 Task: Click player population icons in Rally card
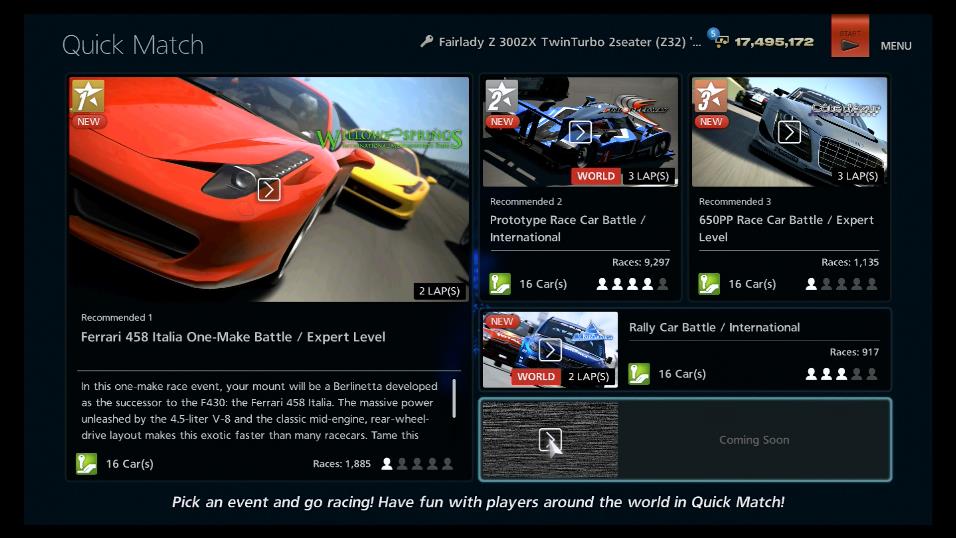841,374
